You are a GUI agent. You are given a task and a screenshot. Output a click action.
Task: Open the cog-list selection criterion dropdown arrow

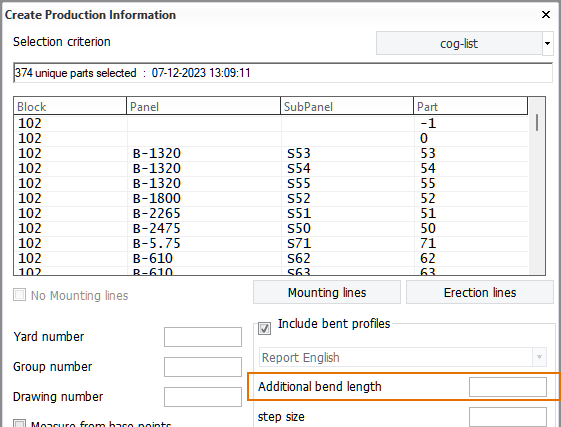[x=547, y=43]
